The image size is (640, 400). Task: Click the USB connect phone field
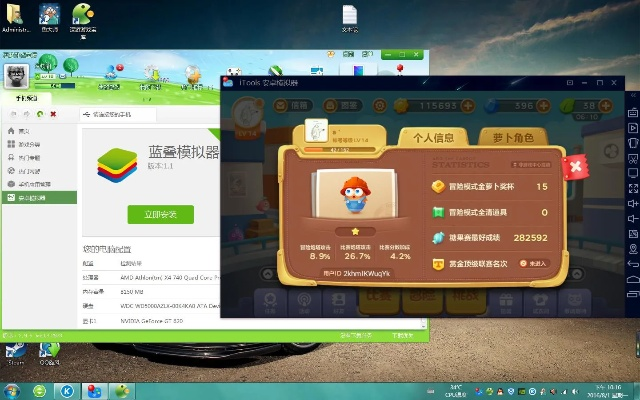point(118,115)
